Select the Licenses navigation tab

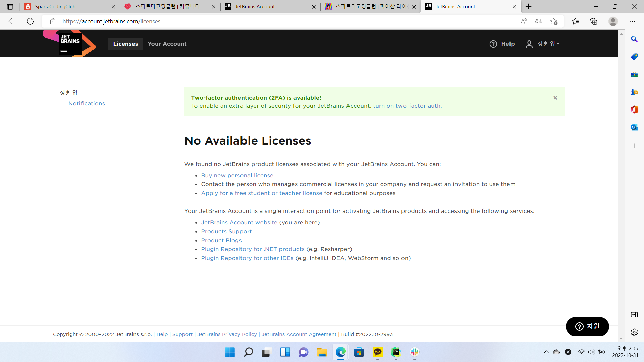click(x=125, y=44)
